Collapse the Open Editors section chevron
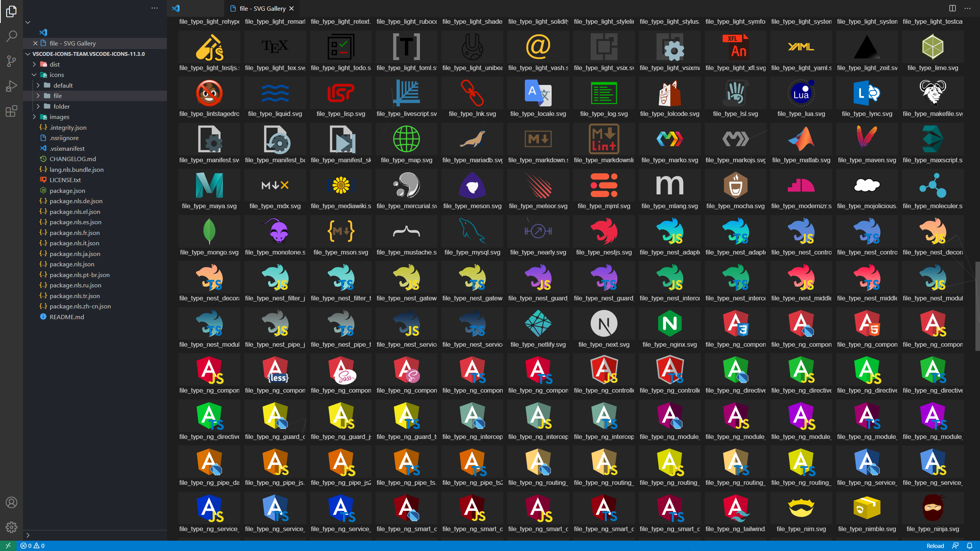 [28, 22]
